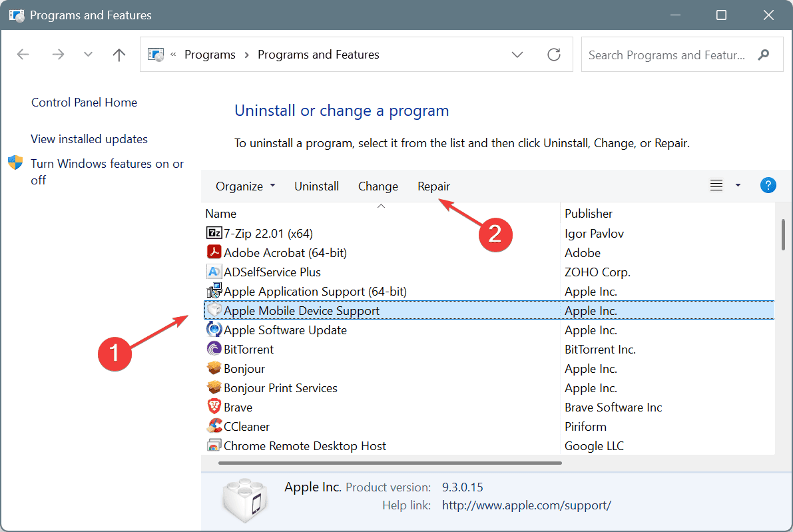The width and height of the screenshot is (793, 532).
Task: Open the recent locations dropdown arrow
Action: pyautogui.click(x=88, y=55)
